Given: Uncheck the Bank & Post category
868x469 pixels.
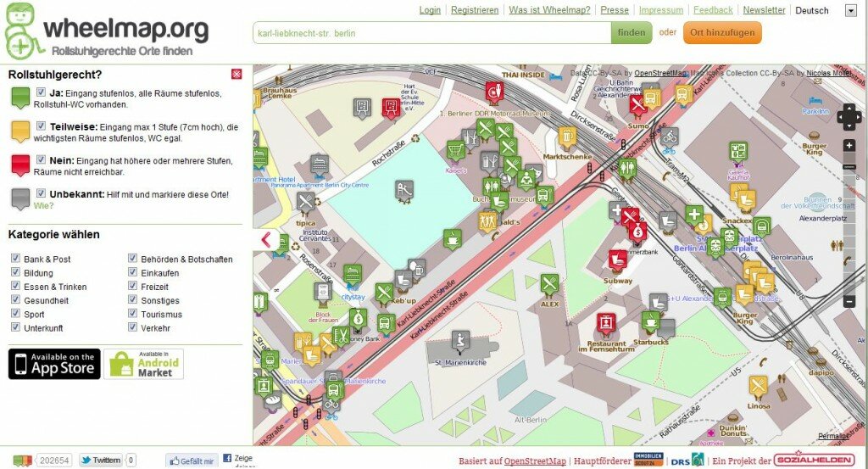Looking at the screenshot, I should click(x=15, y=258).
